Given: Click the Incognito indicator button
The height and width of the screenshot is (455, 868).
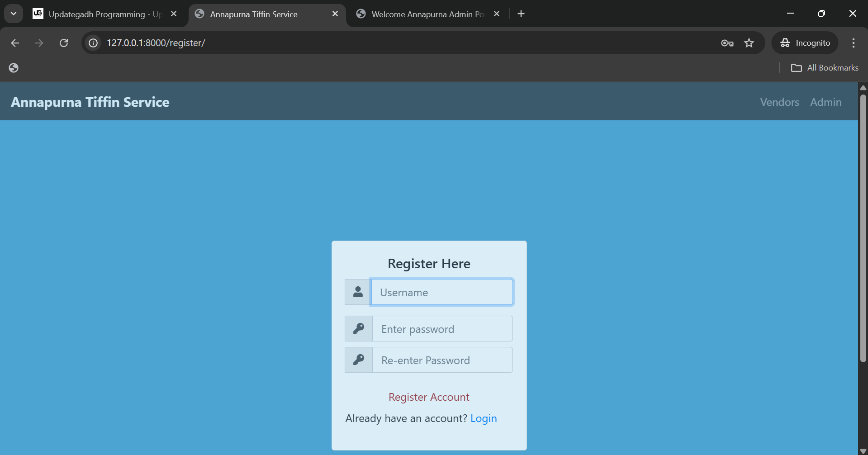Looking at the screenshot, I should 805,43.
